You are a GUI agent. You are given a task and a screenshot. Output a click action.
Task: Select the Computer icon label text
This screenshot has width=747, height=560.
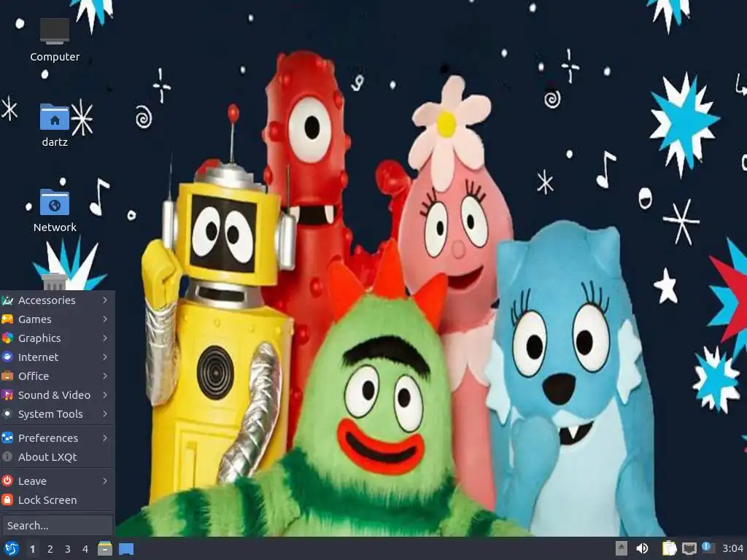coord(55,57)
